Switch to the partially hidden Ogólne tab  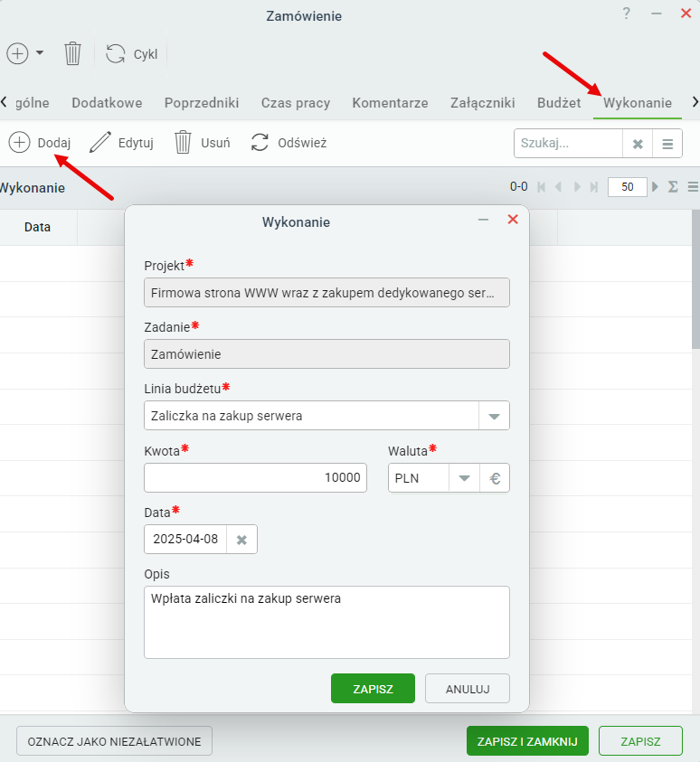pos(32,103)
